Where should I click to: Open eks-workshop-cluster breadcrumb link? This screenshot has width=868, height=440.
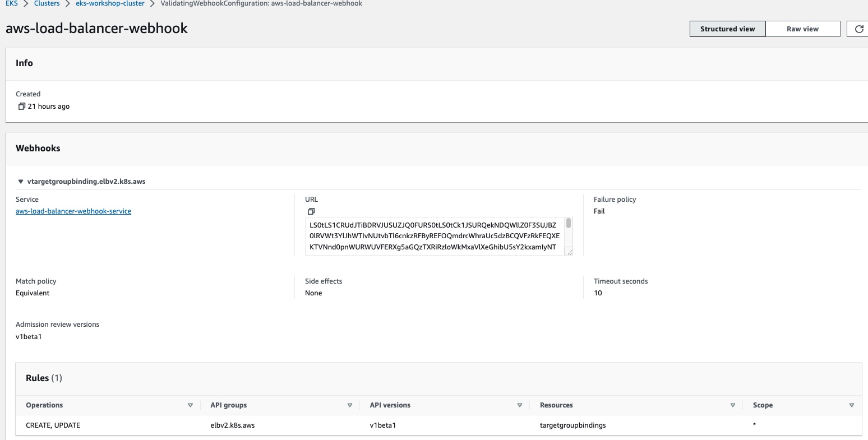[x=110, y=3]
